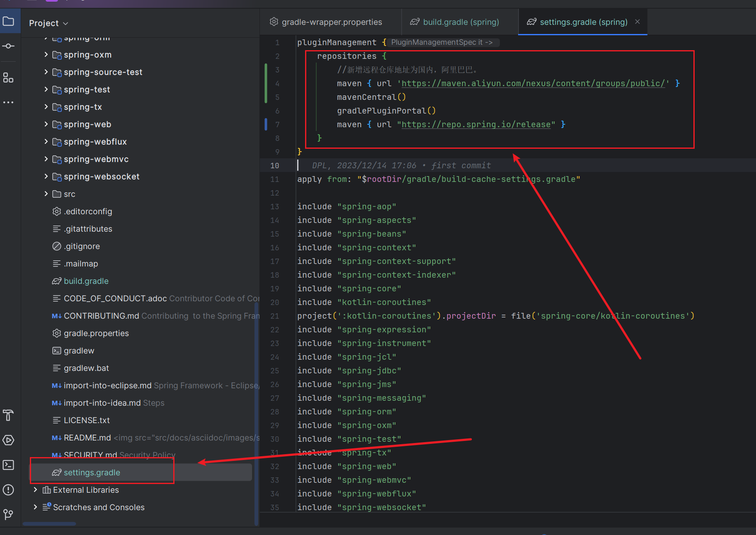Switch to gradle-wrapper.properties tab
Image resolution: width=756 pixels, height=535 pixels.
click(331, 22)
